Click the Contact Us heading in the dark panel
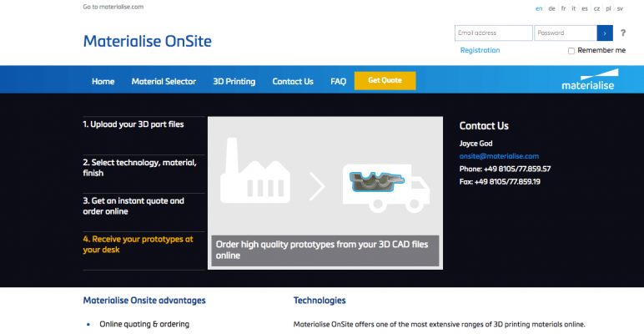The height and width of the screenshot is (334, 644). 484,126
